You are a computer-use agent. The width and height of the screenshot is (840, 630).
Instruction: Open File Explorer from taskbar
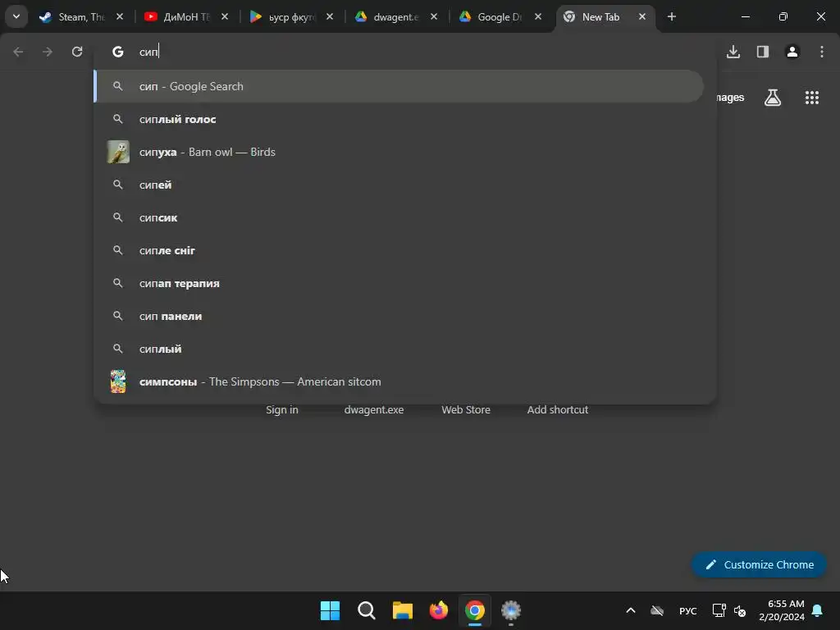[402, 610]
